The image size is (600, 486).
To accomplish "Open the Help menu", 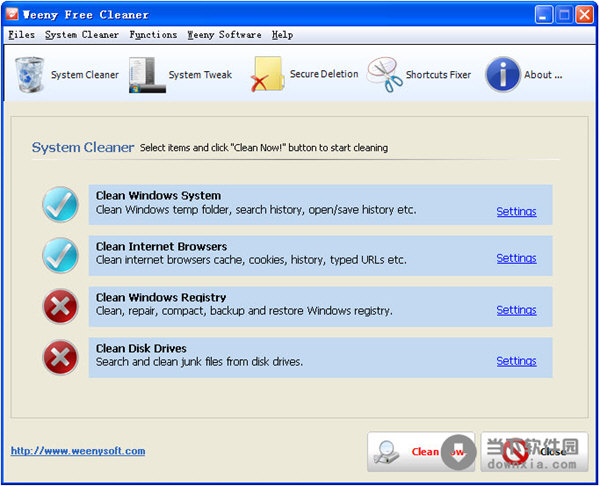I will tap(282, 35).
